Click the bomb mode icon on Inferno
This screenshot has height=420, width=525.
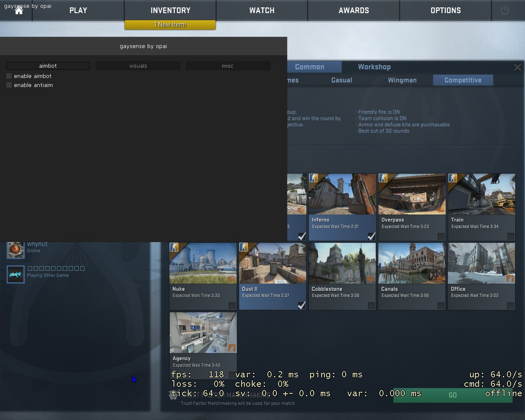tap(371, 210)
